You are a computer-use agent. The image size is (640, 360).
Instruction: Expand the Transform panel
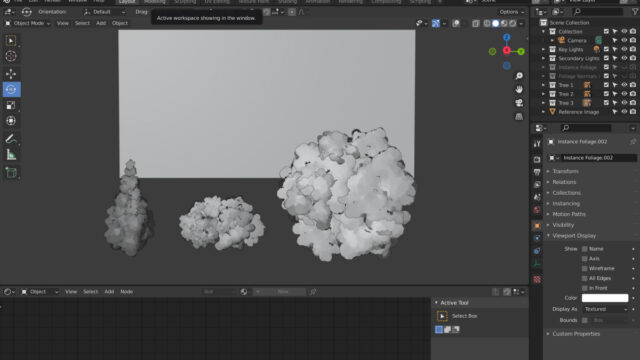565,171
